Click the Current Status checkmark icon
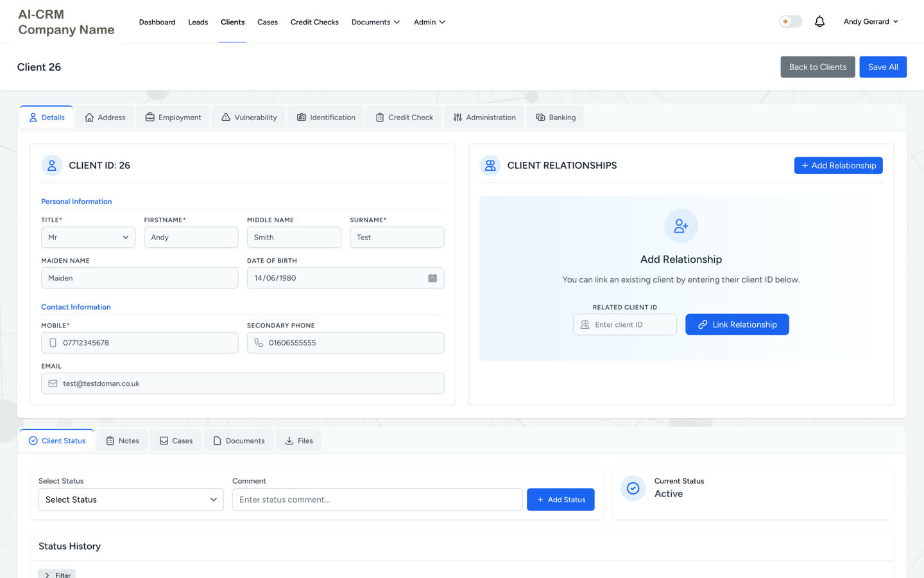This screenshot has width=924, height=578. [x=633, y=488]
